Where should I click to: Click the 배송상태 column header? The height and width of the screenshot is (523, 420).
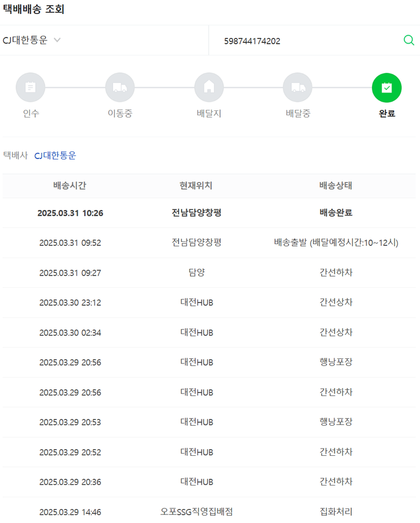tap(335, 186)
